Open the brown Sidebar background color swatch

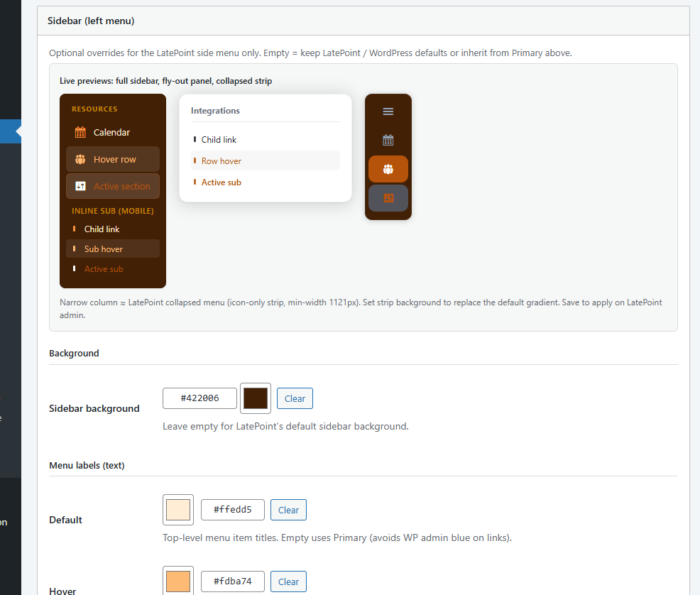coord(255,398)
